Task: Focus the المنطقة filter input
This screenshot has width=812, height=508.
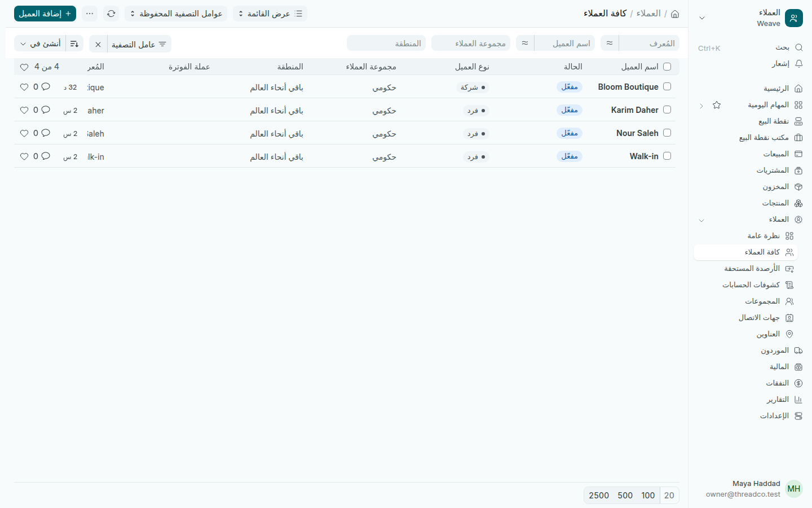Action: point(386,43)
